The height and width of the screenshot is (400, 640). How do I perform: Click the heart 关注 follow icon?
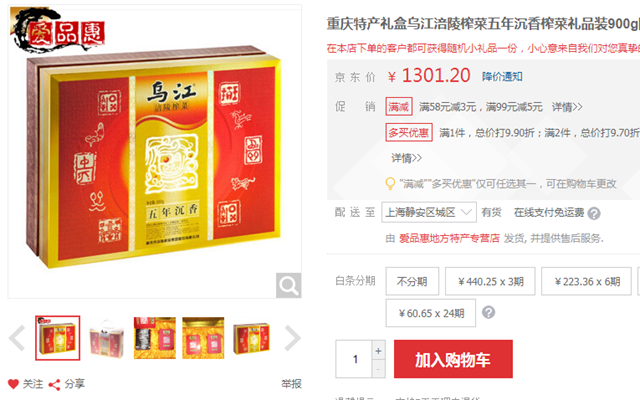click(13, 384)
